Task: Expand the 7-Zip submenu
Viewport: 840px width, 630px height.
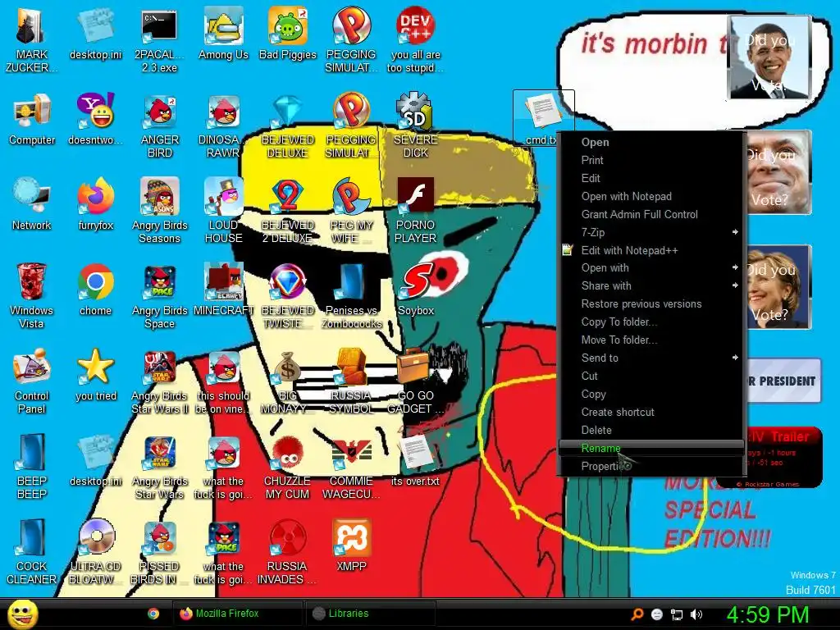Action: (x=651, y=232)
